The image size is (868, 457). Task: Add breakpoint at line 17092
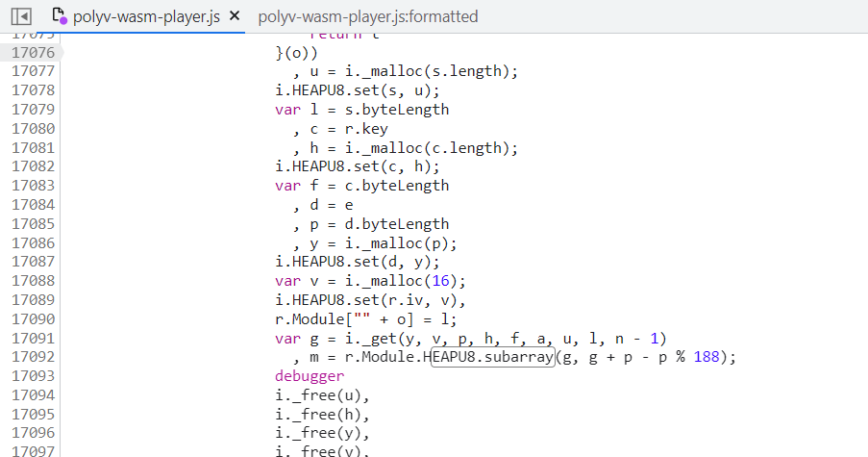(x=34, y=357)
